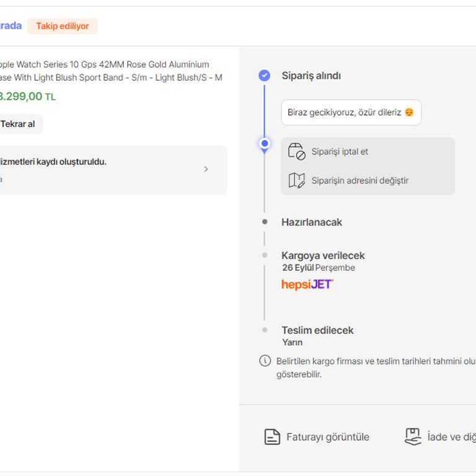Click the blue checkmark beside Sipariş alındı
This screenshot has height=476, width=476.
[265, 76]
